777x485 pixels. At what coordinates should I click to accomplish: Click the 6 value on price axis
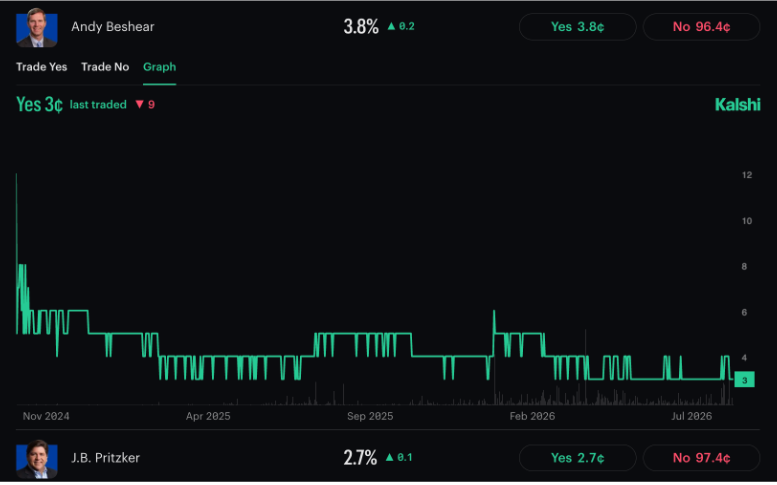pos(744,313)
